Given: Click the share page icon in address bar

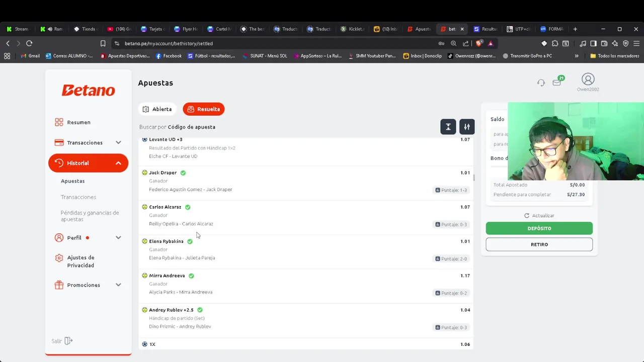Looking at the screenshot, I should point(466,43).
